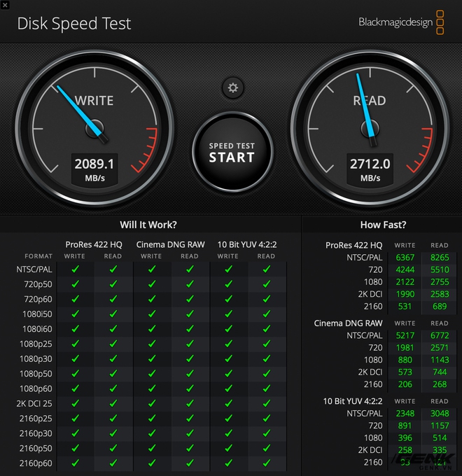Screen dimensions: 462x476
Task: Click the Write speedometer gauge
Action: click(94, 129)
